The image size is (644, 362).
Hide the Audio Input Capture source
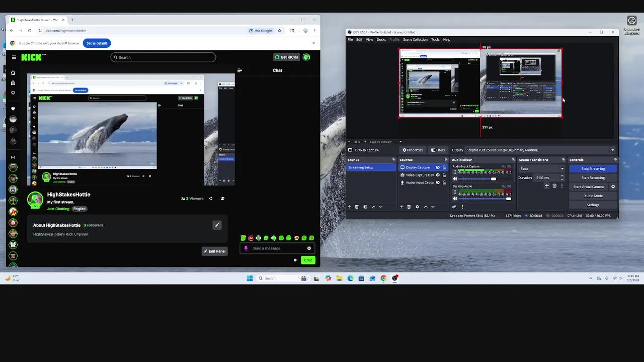point(438,183)
